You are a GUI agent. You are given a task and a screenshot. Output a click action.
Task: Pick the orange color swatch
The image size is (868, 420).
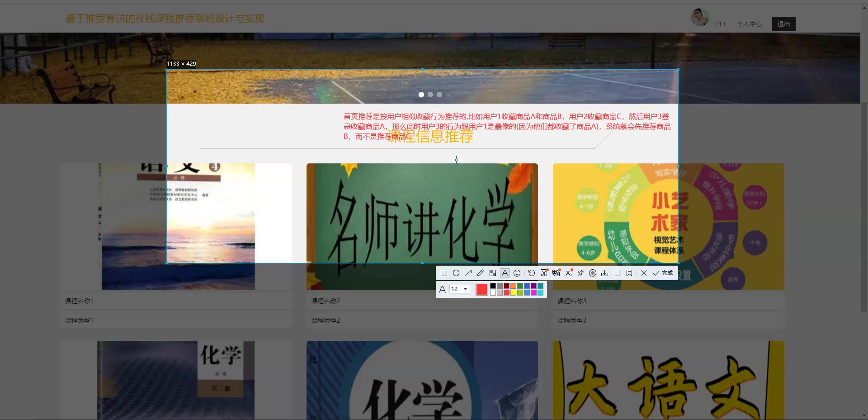point(514,286)
